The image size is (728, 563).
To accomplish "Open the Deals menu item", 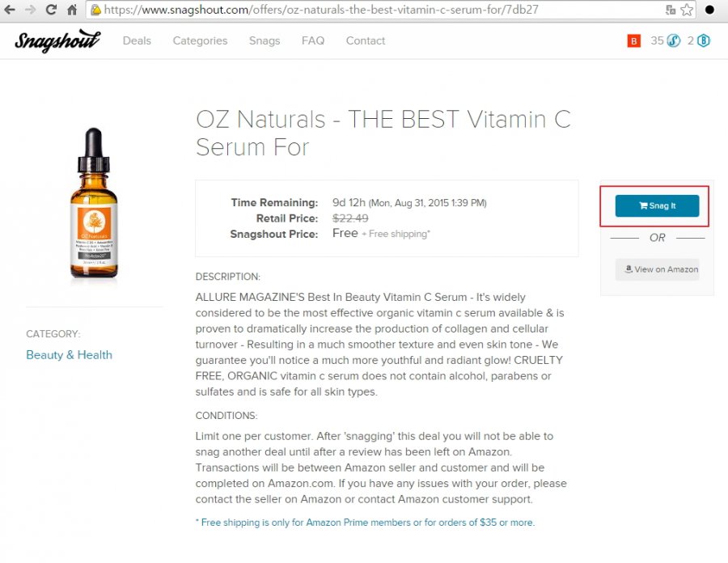I will [x=137, y=40].
